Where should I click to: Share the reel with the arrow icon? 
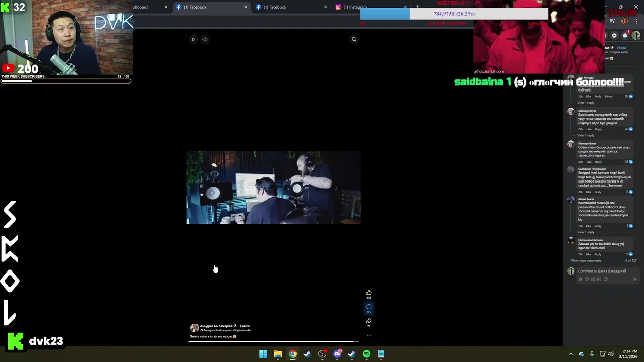tap(369, 321)
